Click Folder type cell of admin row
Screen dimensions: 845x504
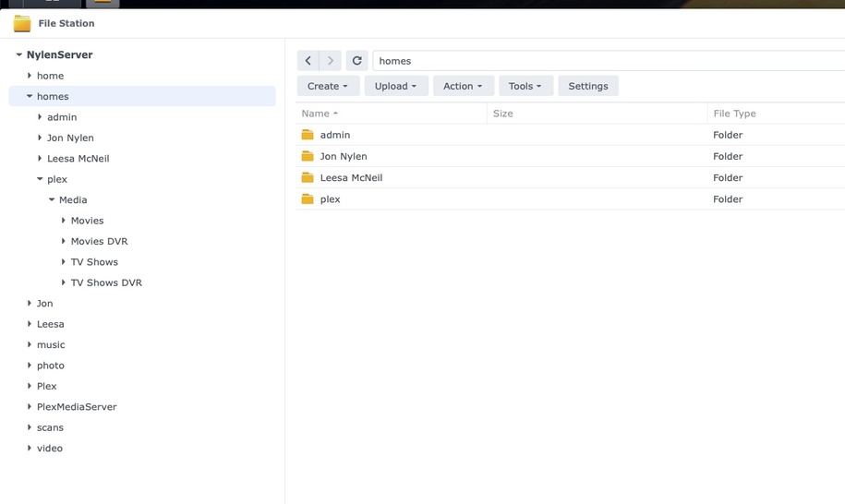pos(728,135)
